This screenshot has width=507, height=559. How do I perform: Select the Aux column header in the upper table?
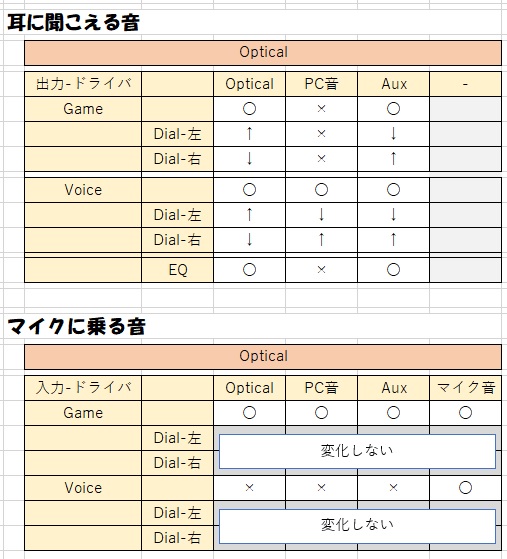[x=393, y=84]
